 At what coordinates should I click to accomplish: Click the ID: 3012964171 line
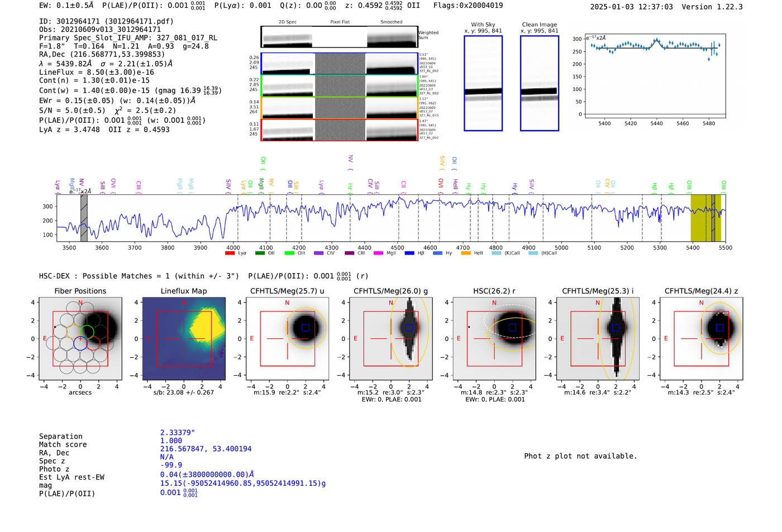[106, 21]
